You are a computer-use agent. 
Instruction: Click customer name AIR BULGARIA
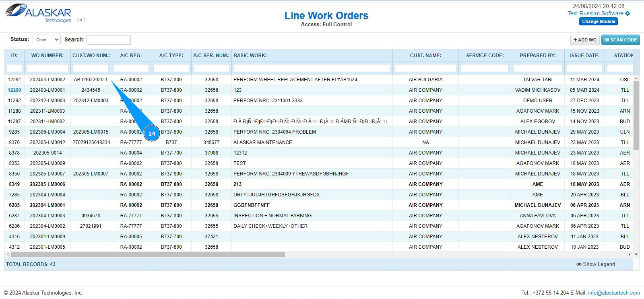click(426, 80)
